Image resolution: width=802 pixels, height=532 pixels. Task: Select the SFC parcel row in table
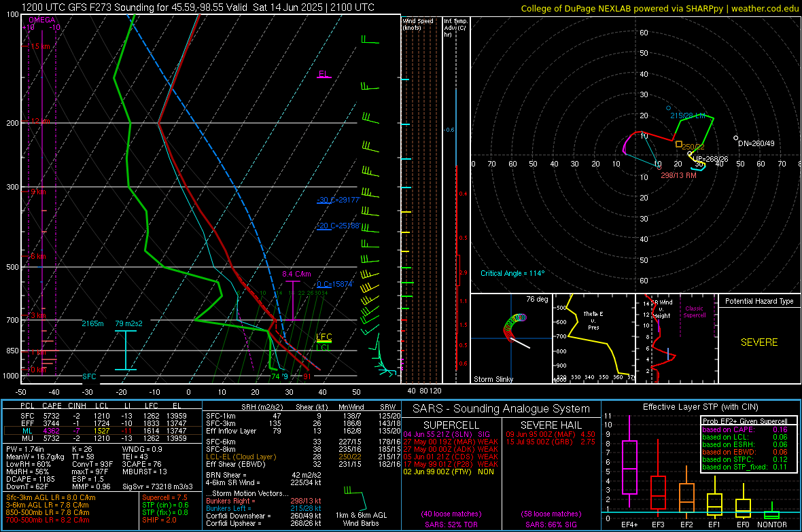(x=103, y=416)
